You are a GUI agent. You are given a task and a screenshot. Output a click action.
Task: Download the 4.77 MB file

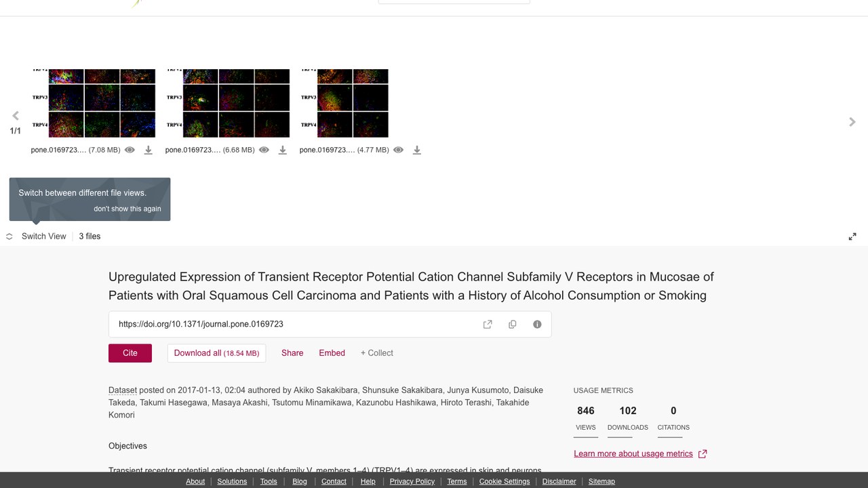point(416,150)
